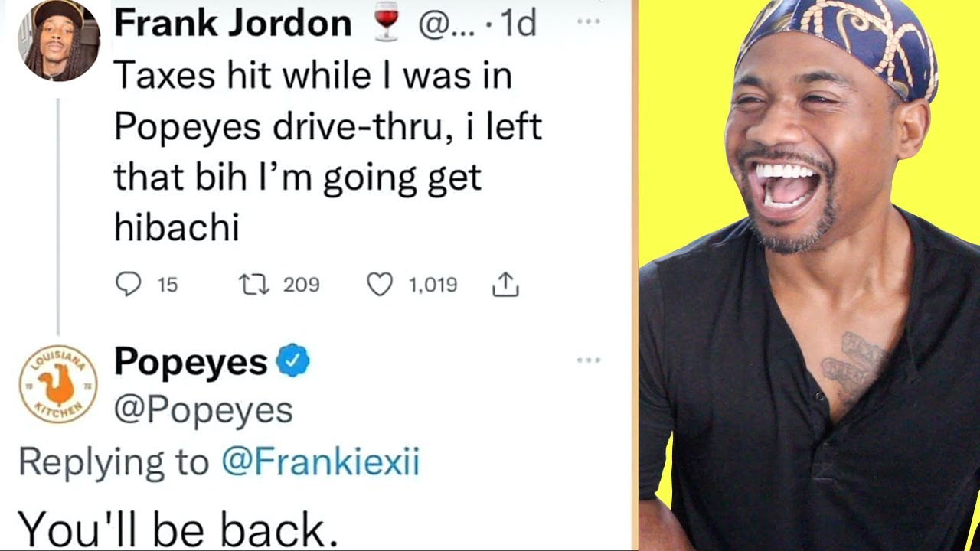Click the 209 retweet count

coord(302,285)
